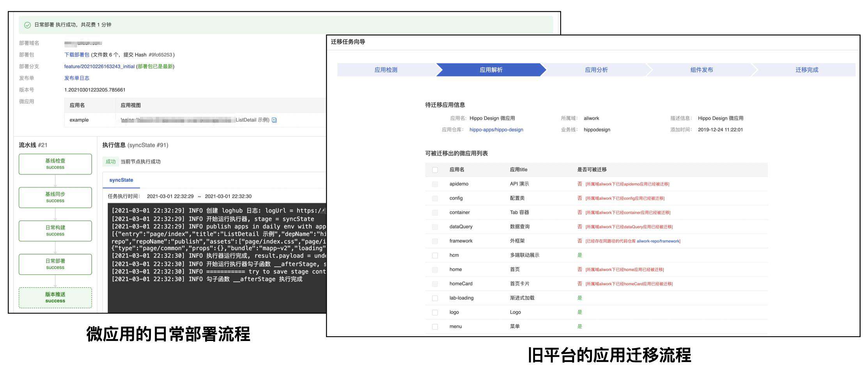Image resolution: width=868 pixels, height=371 pixels.
Task: Select the syncState log tab
Action: tap(121, 180)
